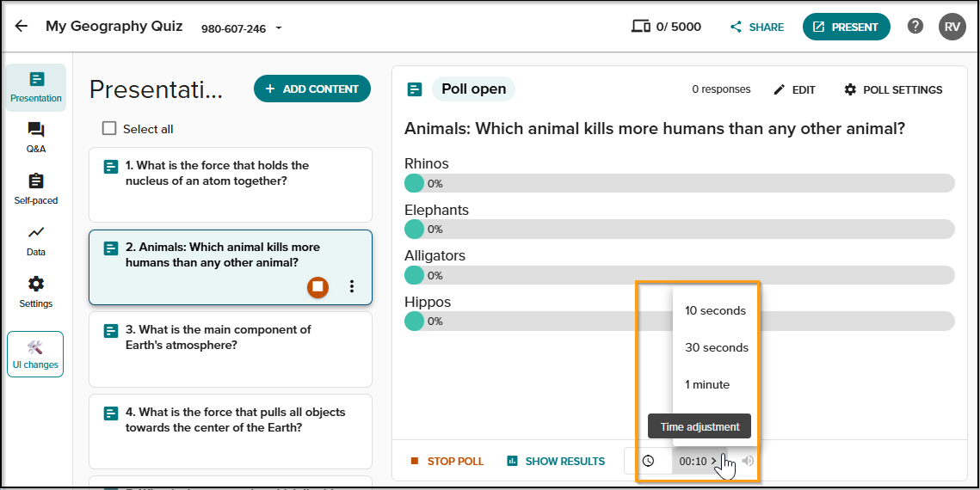Select question 4 about force pulling objects
Image resolution: width=980 pixels, height=490 pixels.
230,432
